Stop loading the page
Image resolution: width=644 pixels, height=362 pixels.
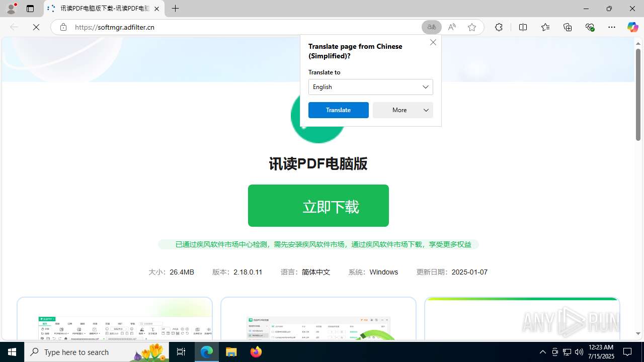coord(36,27)
